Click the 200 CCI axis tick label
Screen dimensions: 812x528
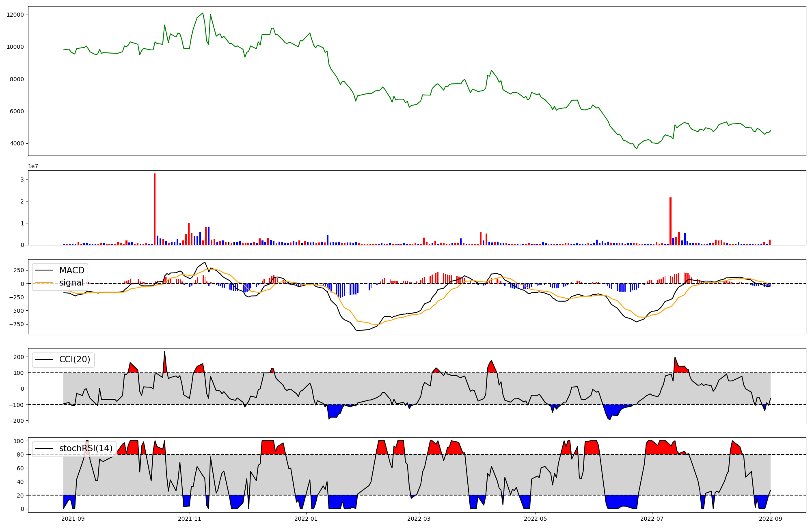click(19, 357)
